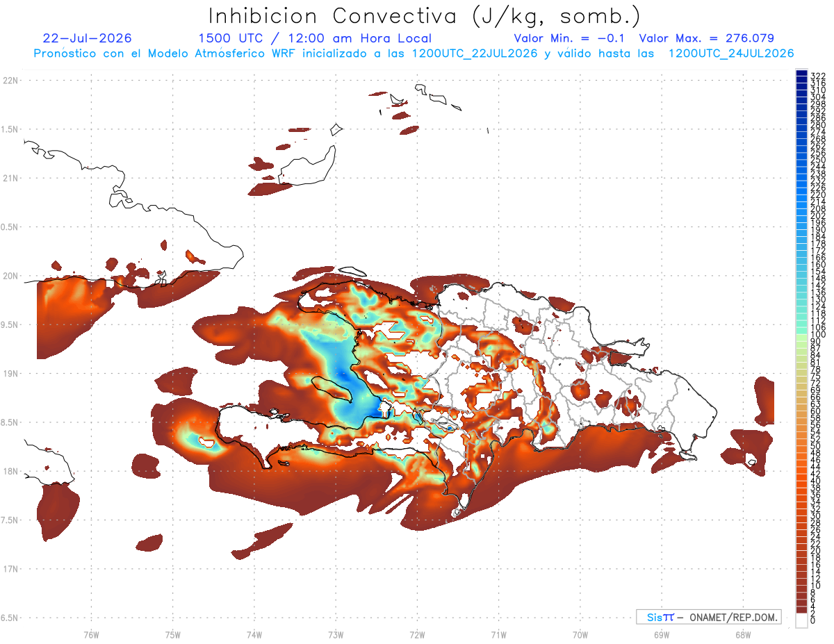834x644 pixels.
Task: Click the "22N" latitude label
Action: pyautogui.click(x=11, y=81)
